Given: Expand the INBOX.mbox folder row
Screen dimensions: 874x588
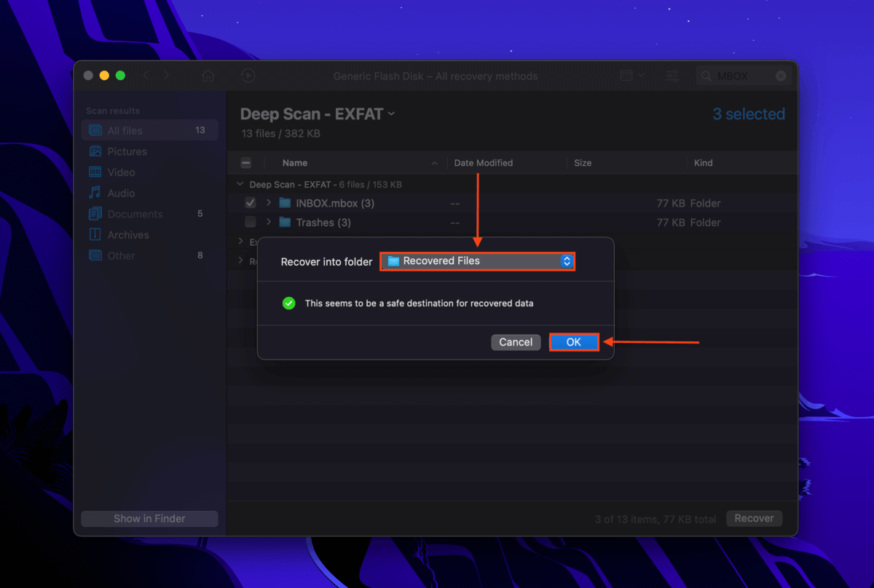Looking at the screenshot, I should pos(268,203).
